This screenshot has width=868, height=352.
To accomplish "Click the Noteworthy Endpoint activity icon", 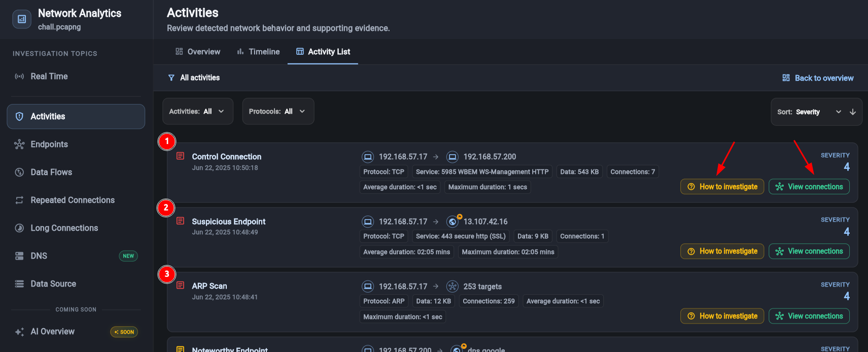I will tap(180, 349).
